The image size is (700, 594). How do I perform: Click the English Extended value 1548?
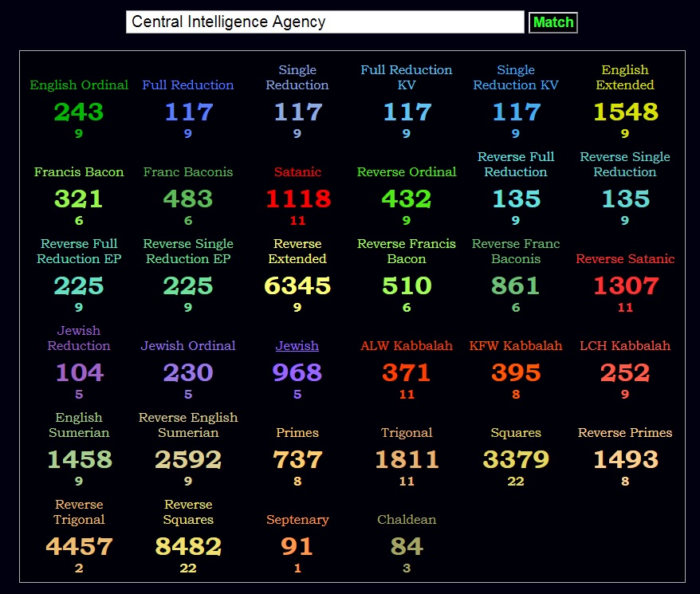(x=625, y=112)
